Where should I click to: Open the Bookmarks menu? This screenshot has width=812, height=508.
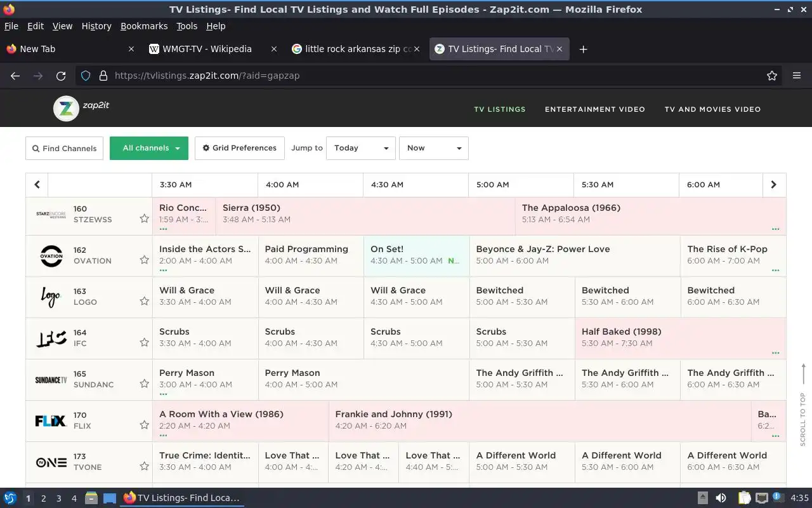(x=144, y=26)
